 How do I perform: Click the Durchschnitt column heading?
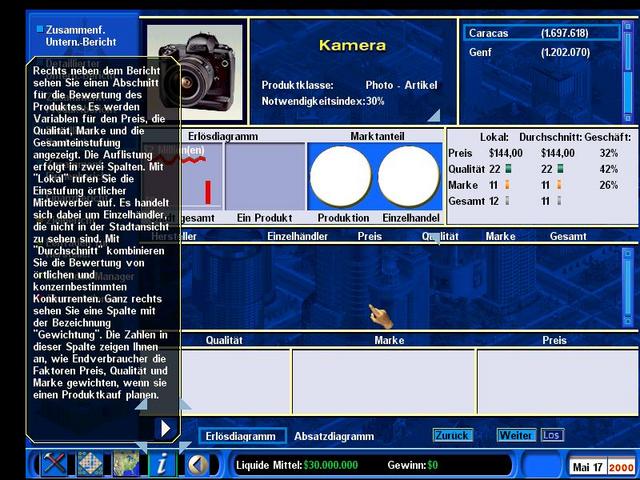pos(551,137)
